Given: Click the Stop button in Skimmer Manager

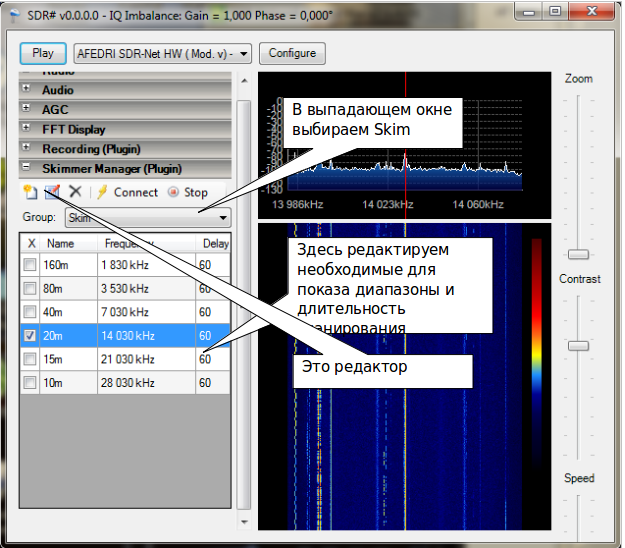Looking at the screenshot, I should click(188, 192).
